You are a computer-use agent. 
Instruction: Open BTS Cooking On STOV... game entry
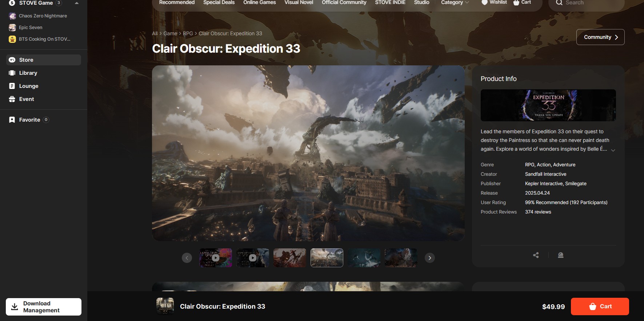point(39,39)
